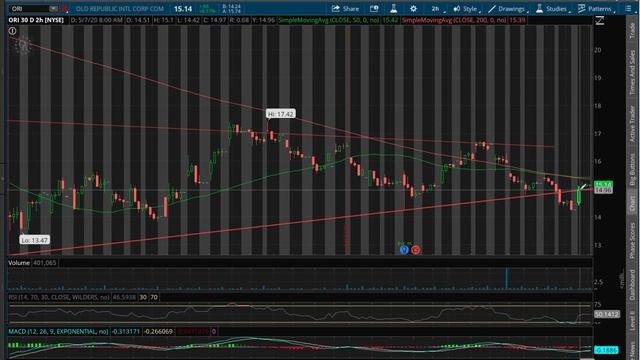Image resolution: width=640 pixels, height=360 pixels.
Task: Open the Big Buttons sidebar tab
Action: click(x=633, y=169)
